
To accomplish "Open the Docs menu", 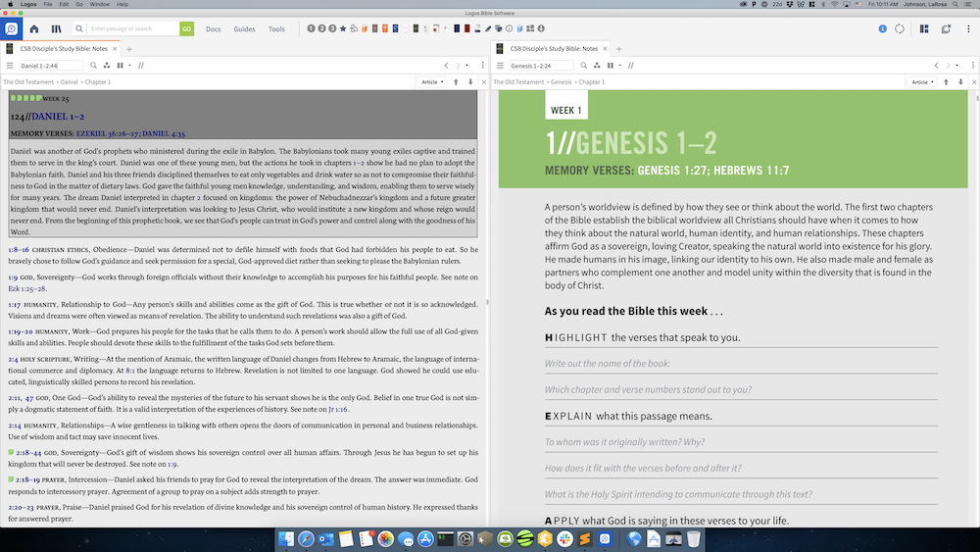I will pos(213,29).
